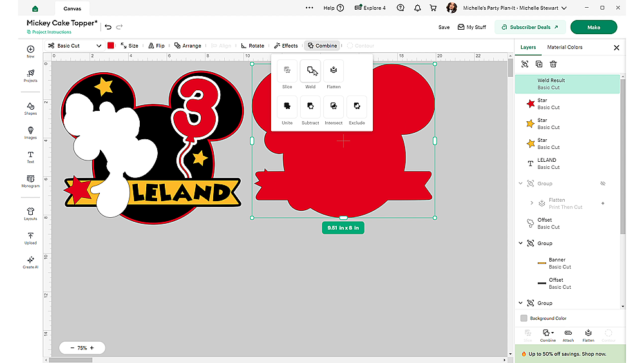Choose Weld in the Combine popup

[x=310, y=74]
